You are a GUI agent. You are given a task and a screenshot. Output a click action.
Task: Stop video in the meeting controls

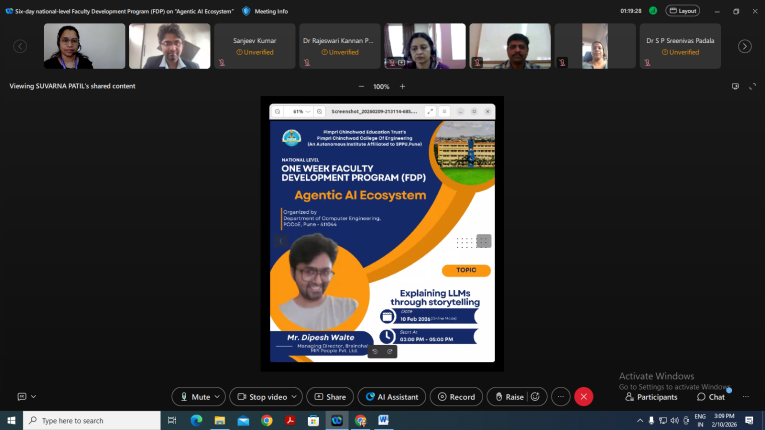click(260, 397)
